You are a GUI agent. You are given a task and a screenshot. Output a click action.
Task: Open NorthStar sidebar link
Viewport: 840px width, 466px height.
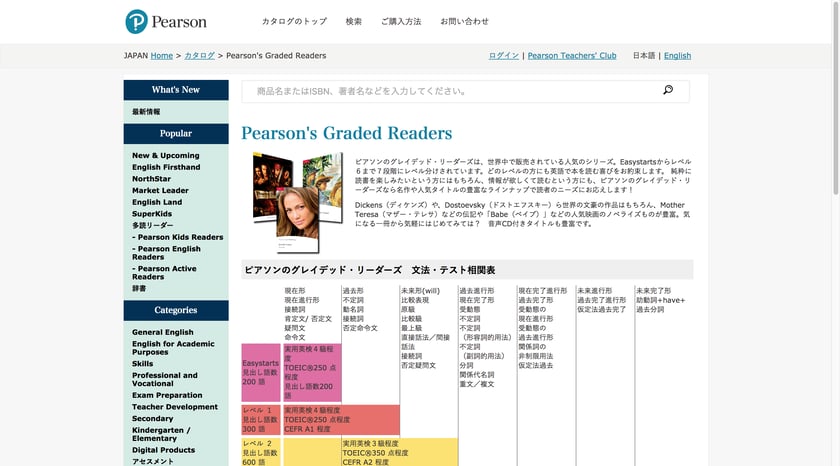152,179
